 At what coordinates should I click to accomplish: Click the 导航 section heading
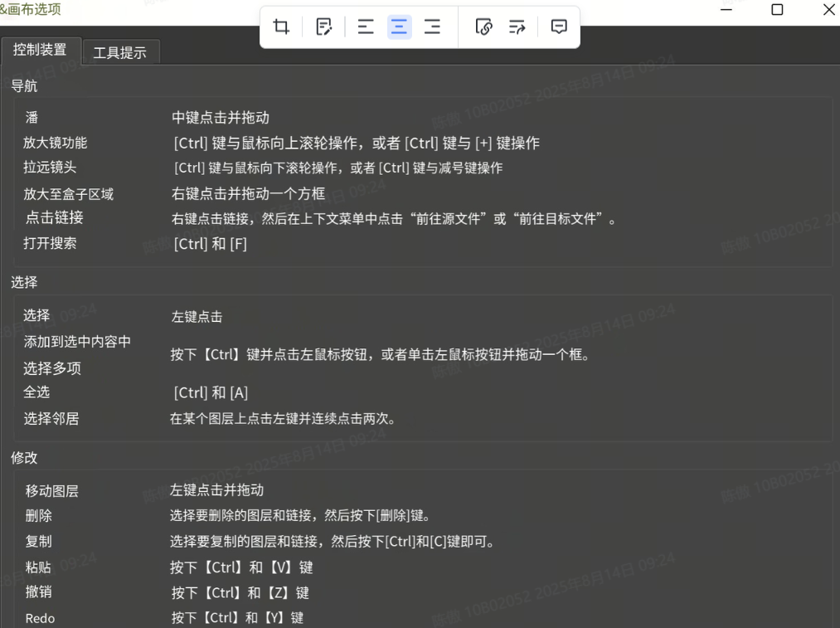click(x=25, y=85)
